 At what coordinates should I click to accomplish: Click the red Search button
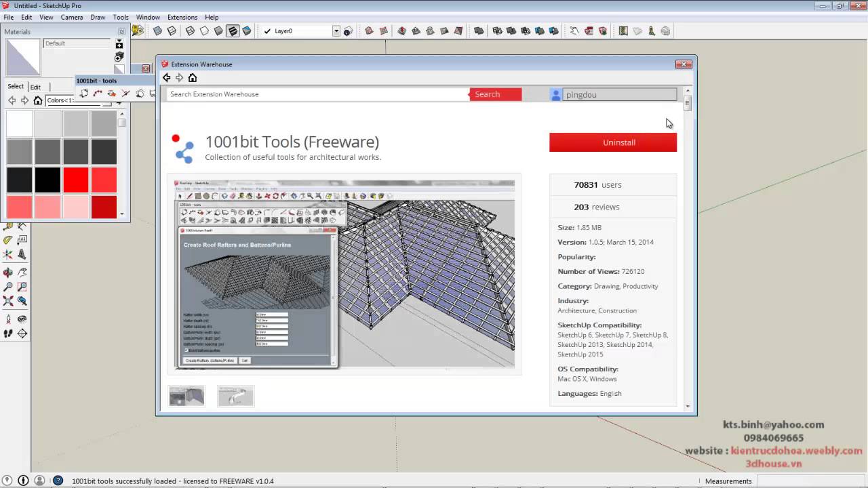point(495,94)
